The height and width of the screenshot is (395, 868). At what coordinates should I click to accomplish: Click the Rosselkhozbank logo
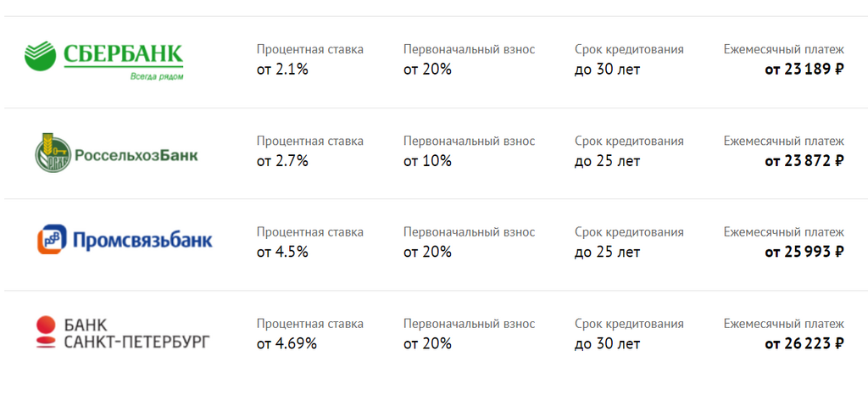point(115,153)
